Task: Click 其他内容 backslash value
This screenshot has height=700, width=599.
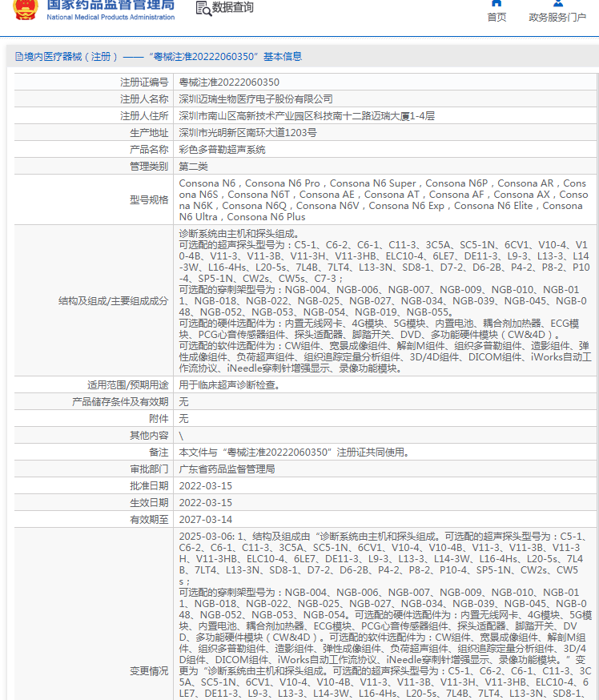Action: click(181, 436)
